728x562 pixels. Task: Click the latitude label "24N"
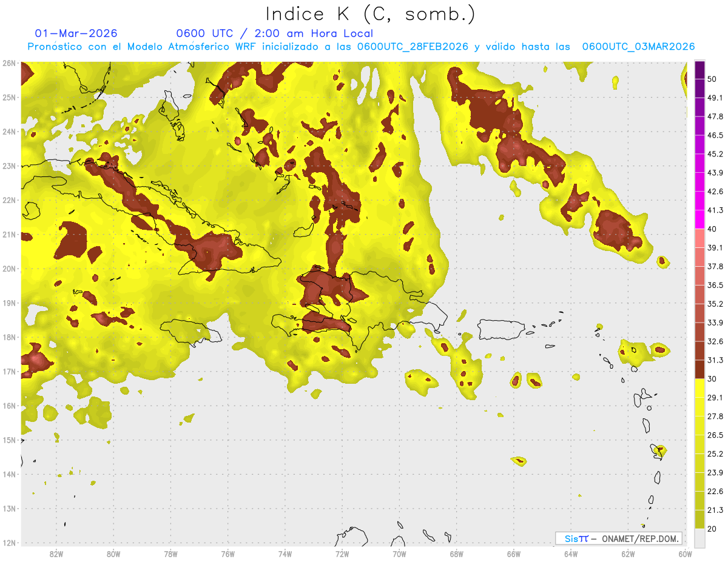[9, 132]
